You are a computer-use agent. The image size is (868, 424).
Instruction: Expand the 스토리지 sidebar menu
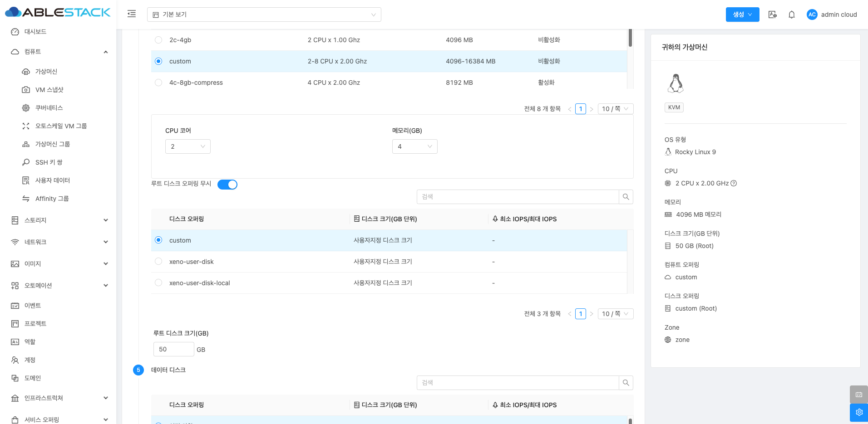[59, 220]
